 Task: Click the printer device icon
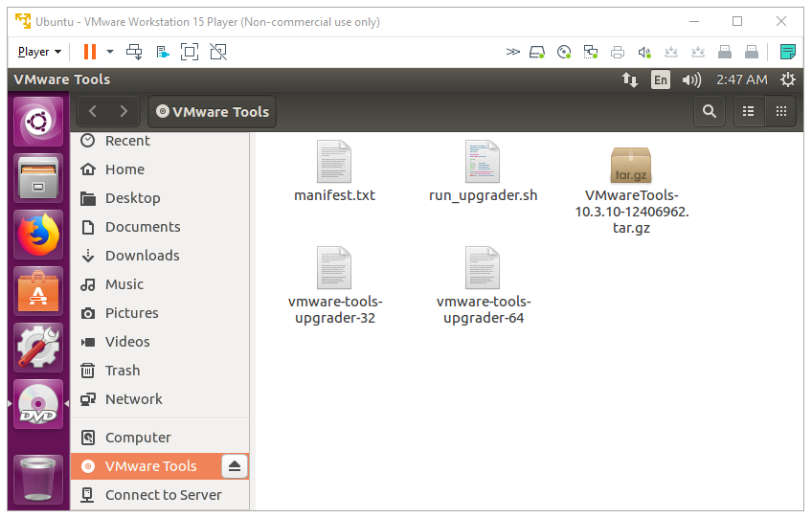pyautogui.click(x=618, y=52)
